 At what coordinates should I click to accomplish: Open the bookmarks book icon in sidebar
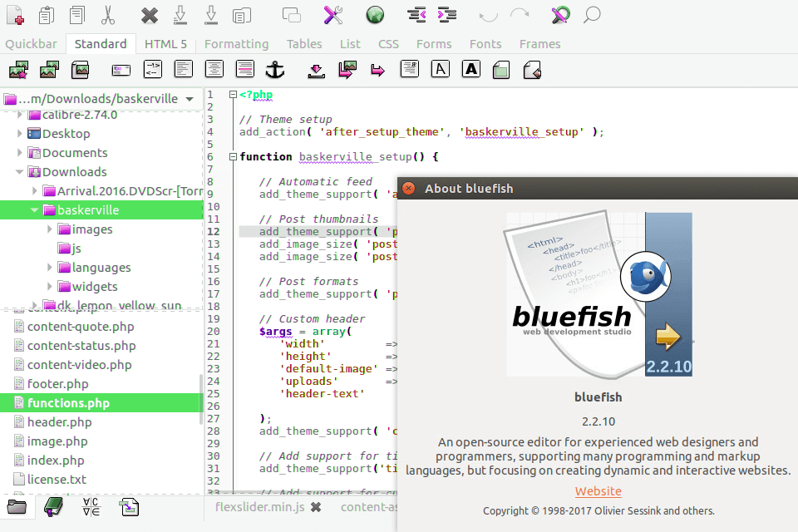point(53,506)
